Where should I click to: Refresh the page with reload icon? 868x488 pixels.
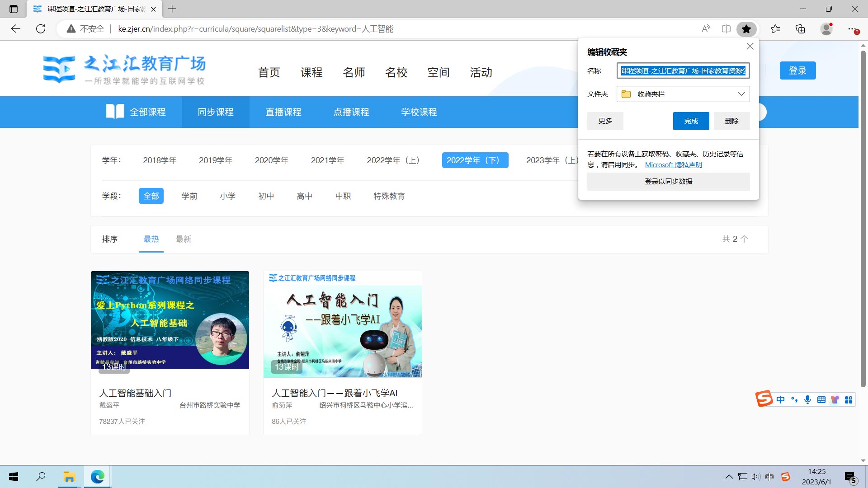tap(41, 29)
